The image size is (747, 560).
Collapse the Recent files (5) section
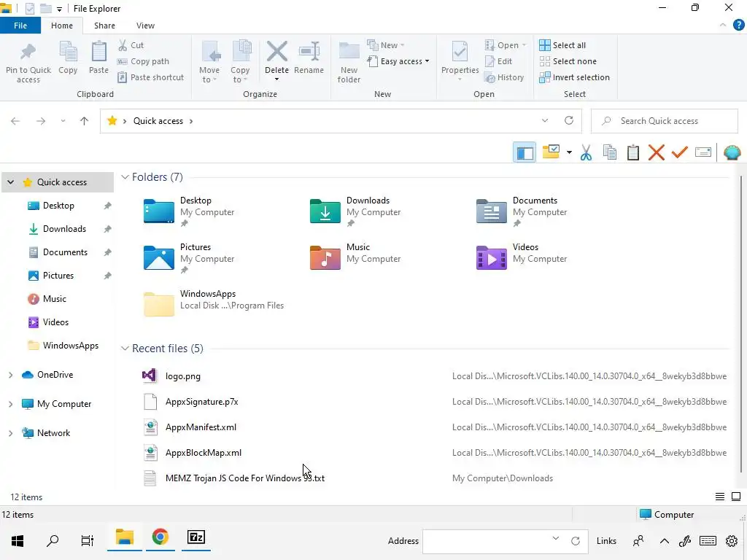(125, 349)
